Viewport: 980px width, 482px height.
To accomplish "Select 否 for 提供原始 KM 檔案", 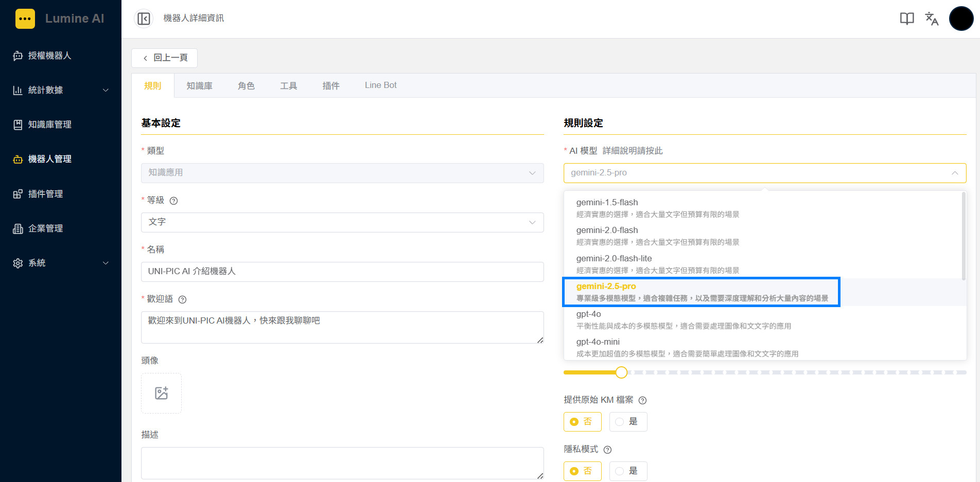I will [x=583, y=422].
